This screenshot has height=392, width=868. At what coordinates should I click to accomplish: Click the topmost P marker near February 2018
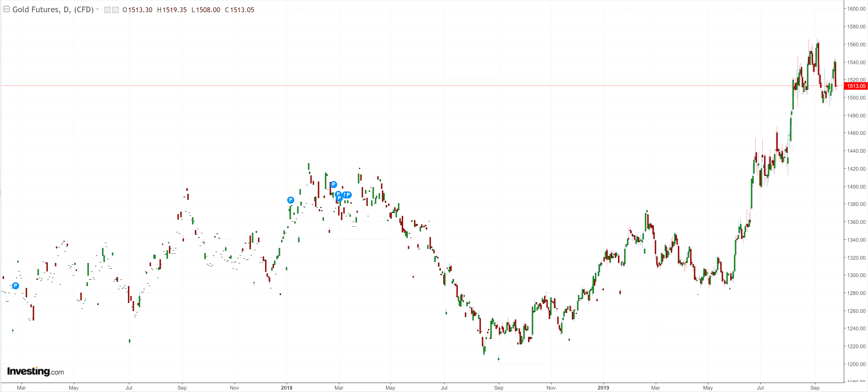pos(333,184)
